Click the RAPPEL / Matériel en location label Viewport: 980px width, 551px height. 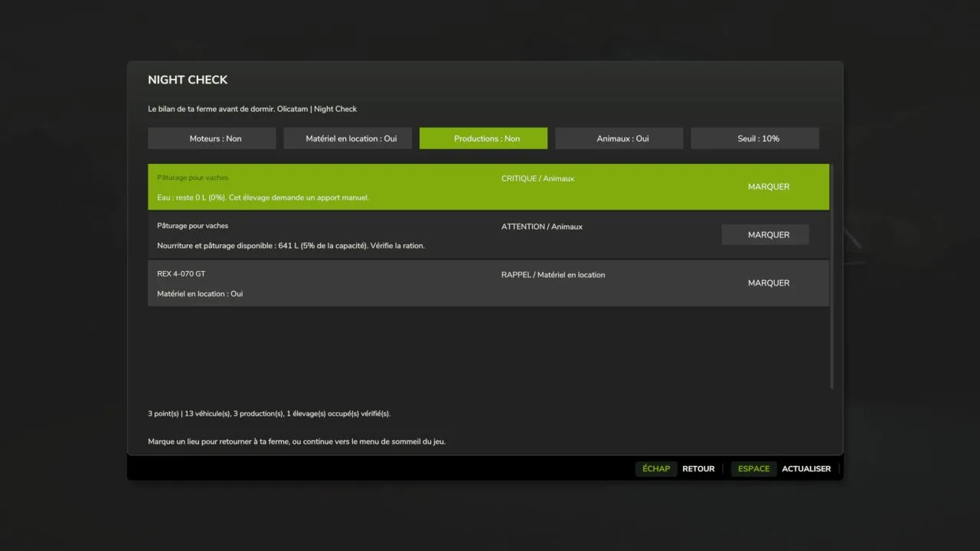553,275
